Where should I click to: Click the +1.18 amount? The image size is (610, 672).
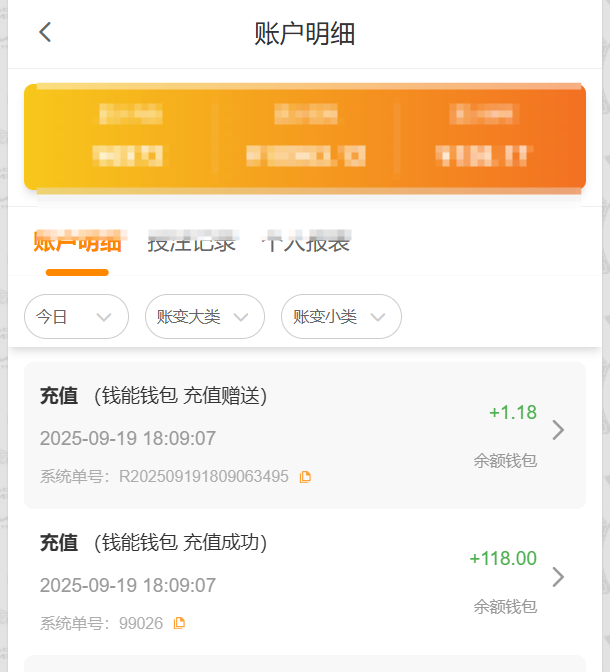pyautogui.click(x=513, y=412)
